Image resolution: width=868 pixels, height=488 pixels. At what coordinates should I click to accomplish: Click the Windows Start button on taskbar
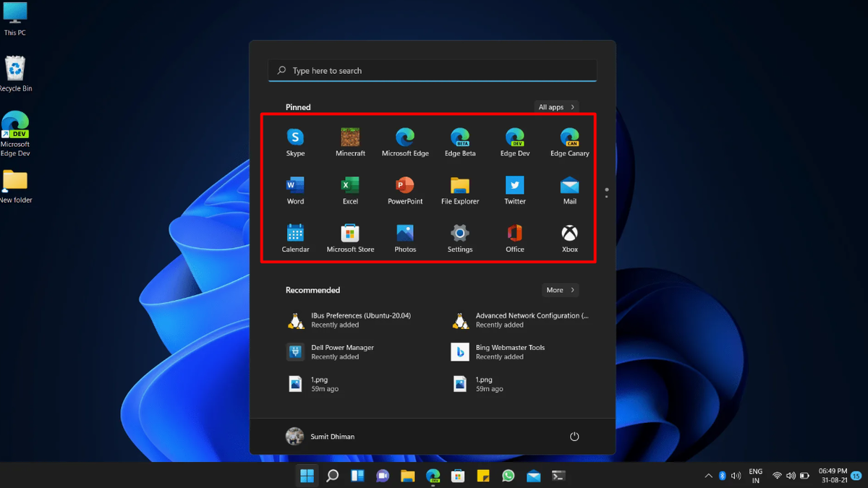[307, 476]
